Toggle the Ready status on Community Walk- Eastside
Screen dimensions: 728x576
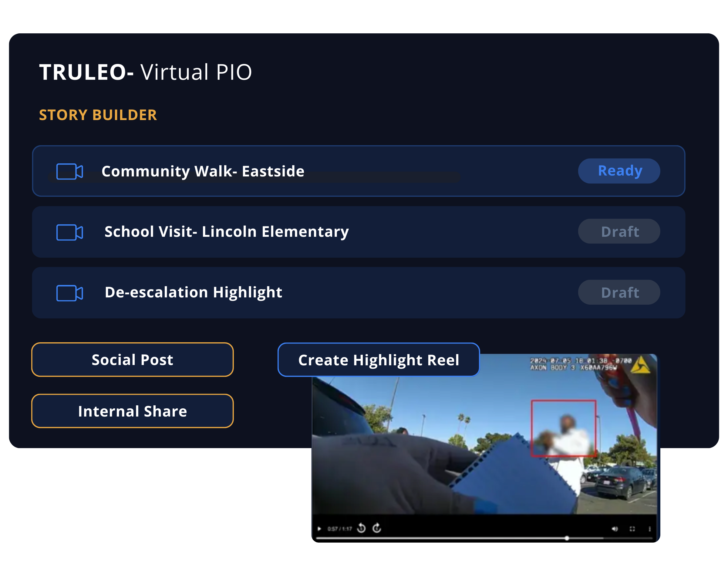point(619,171)
